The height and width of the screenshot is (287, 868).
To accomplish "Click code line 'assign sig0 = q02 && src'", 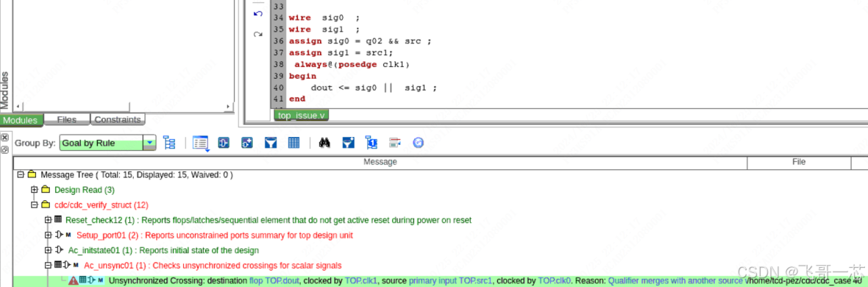I will click(360, 41).
